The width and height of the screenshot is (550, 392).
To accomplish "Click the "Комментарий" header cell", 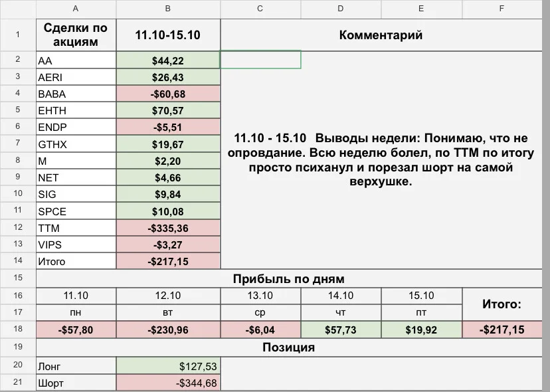I will (381, 35).
